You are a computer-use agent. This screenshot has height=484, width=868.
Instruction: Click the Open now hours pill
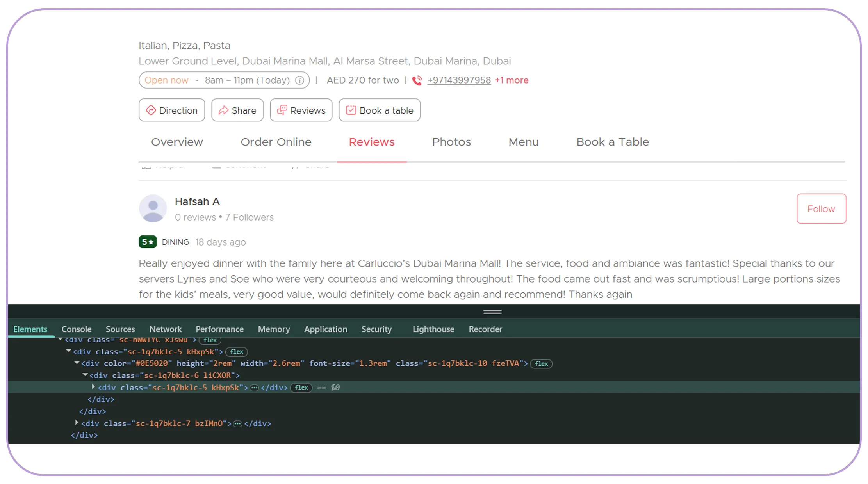tap(224, 80)
